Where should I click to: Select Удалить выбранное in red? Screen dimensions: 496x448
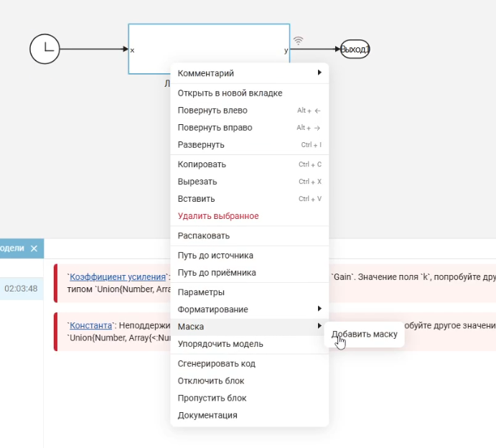click(218, 216)
